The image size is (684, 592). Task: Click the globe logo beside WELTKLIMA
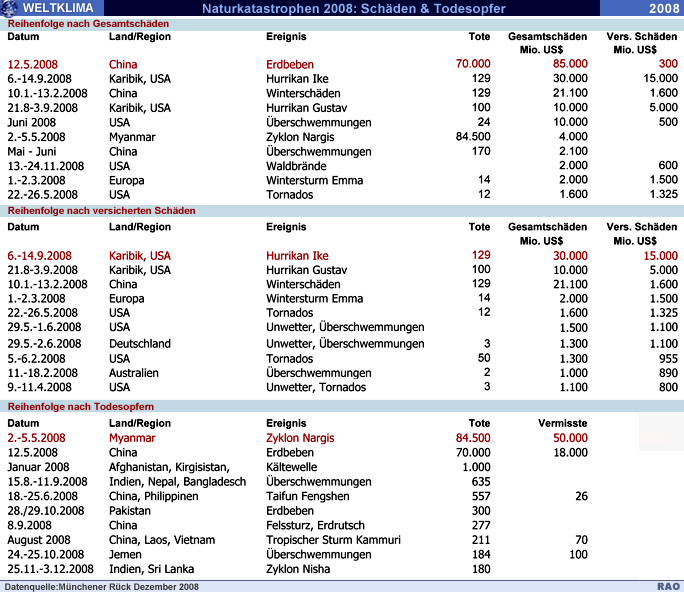tap(9, 8)
